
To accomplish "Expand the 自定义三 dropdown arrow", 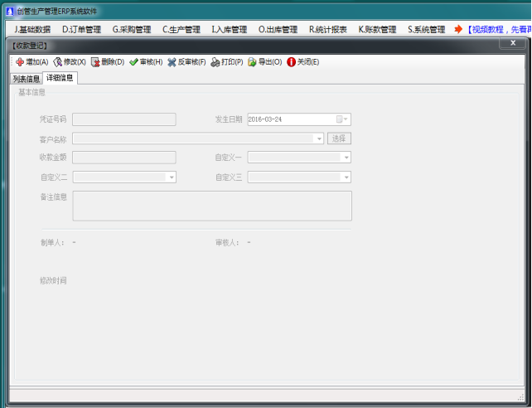I will coord(346,177).
